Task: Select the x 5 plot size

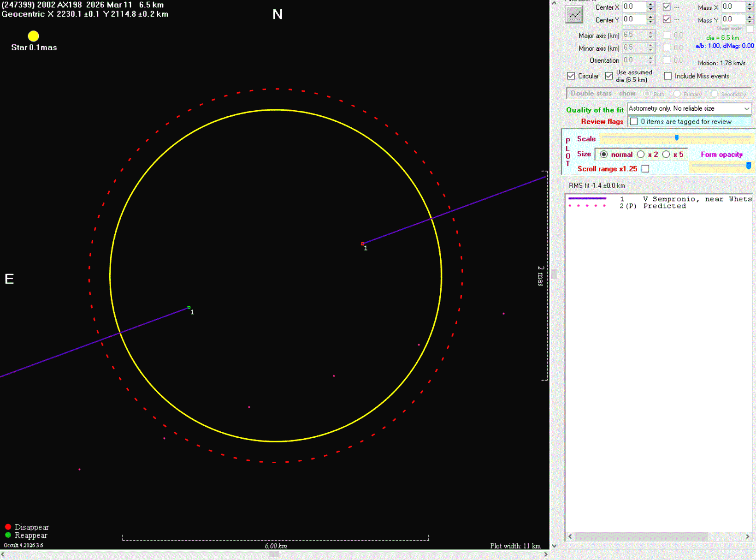Action: [x=666, y=155]
